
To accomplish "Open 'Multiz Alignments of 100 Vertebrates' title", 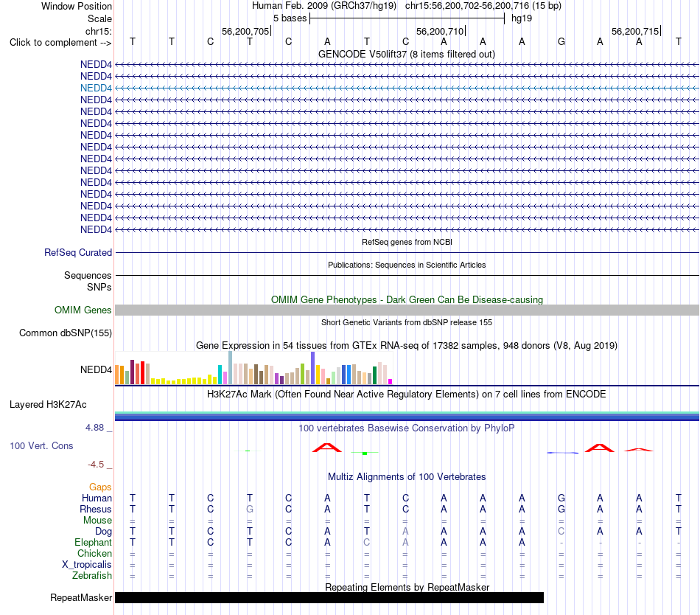I will 407,476.
